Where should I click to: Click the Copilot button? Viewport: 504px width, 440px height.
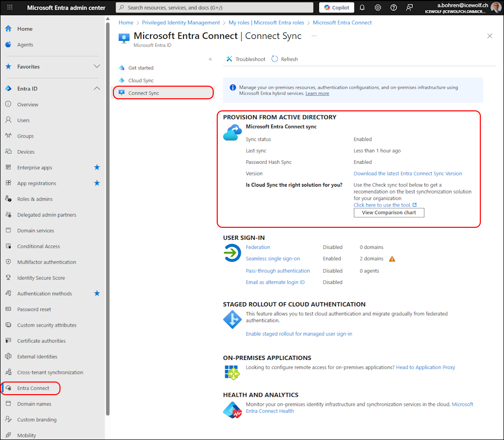click(x=337, y=8)
